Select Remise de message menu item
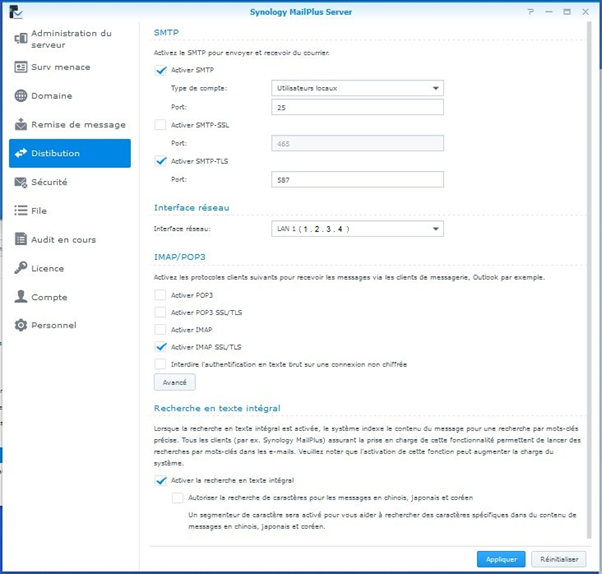Screen dimensions: 602x574 click(70, 124)
